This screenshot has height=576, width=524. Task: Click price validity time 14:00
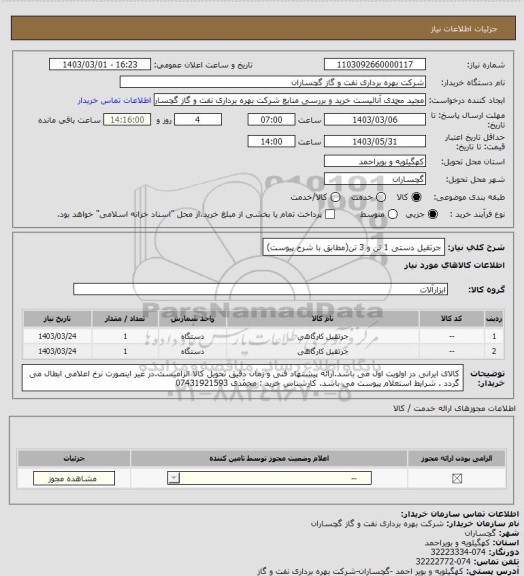click(x=272, y=141)
